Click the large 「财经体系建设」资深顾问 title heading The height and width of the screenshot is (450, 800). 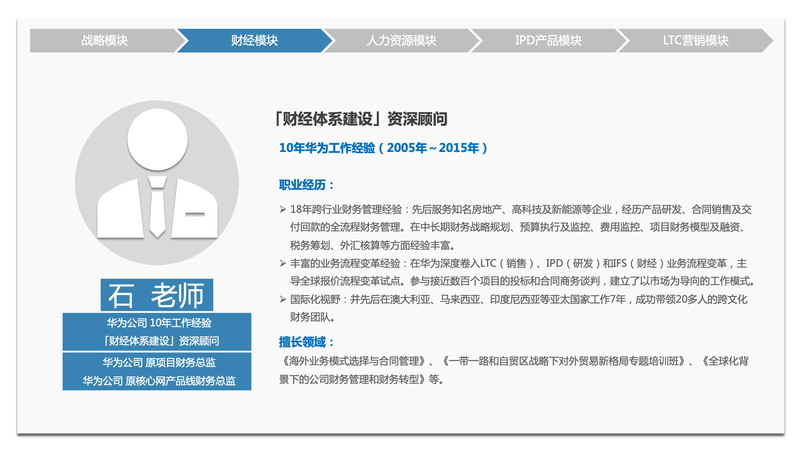tap(359, 119)
